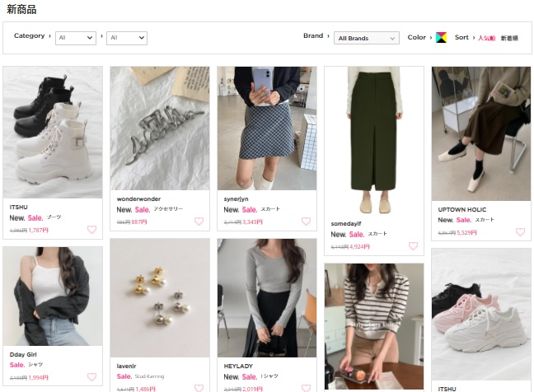Favorite the somedayif skirt with heart icon
Image resolution: width=534 pixels, height=392 pixels.
413,246
